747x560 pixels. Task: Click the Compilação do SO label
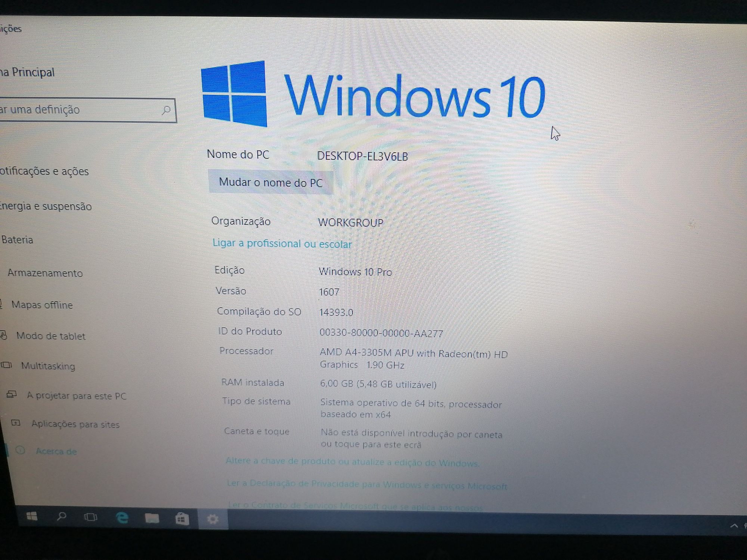pos(259,311)
